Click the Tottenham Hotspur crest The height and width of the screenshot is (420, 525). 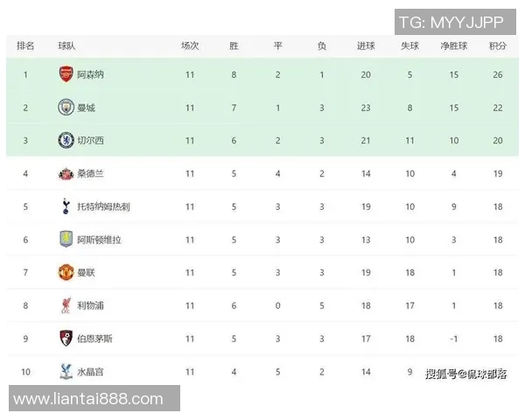[x=66, y=206]
